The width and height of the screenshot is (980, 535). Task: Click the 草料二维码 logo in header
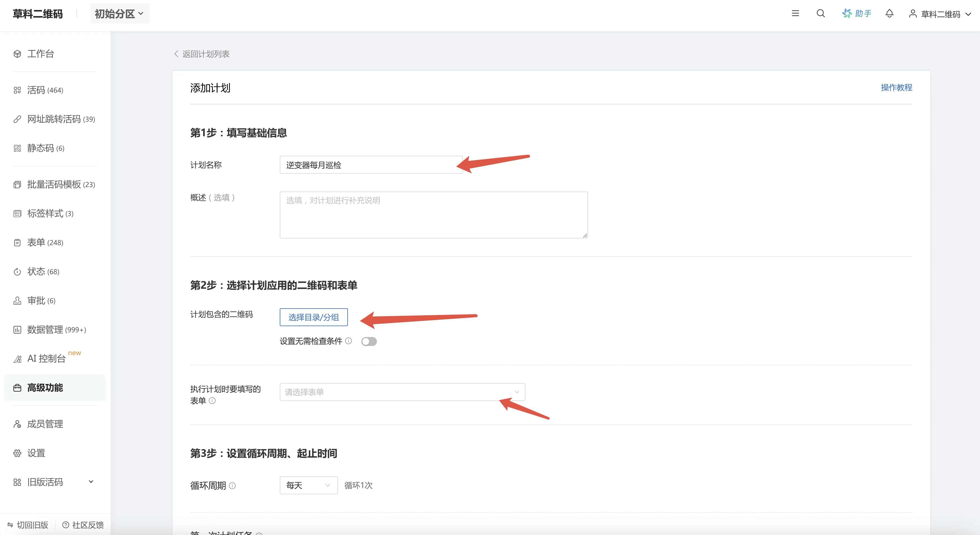pos(38,14)
